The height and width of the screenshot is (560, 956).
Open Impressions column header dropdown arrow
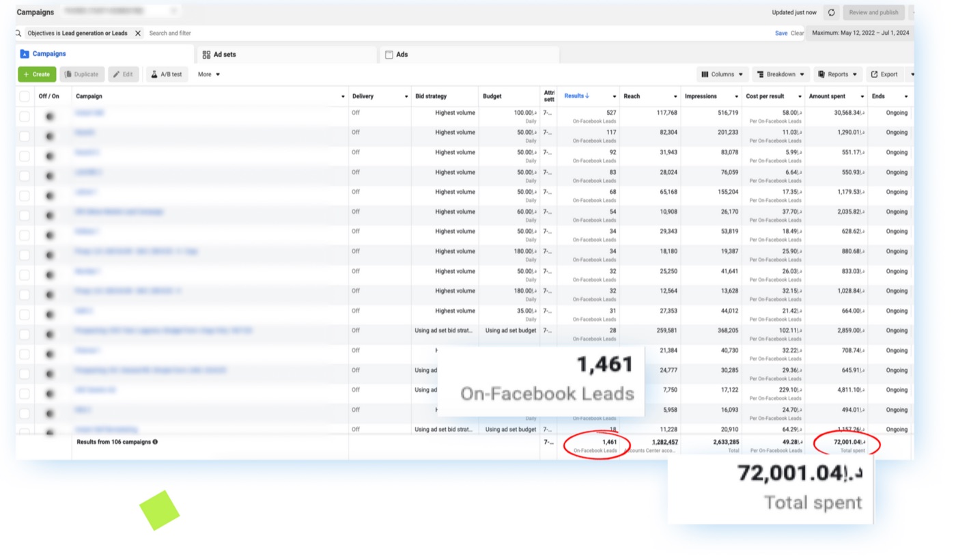click(736, 97)
